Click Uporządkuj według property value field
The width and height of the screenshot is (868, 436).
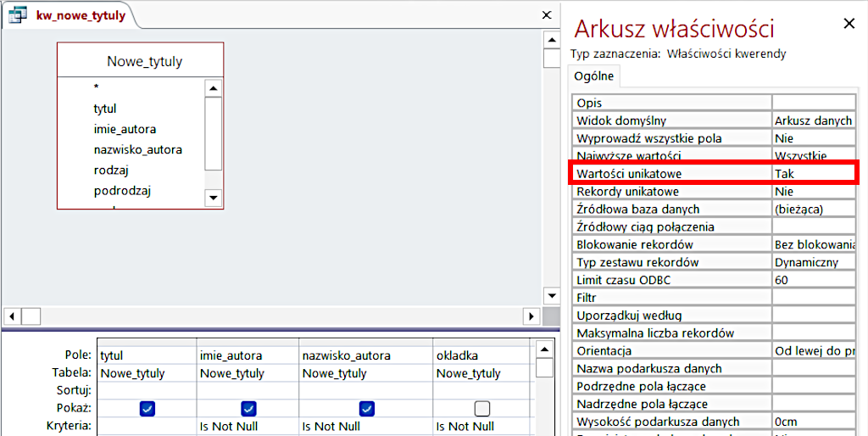815,316
